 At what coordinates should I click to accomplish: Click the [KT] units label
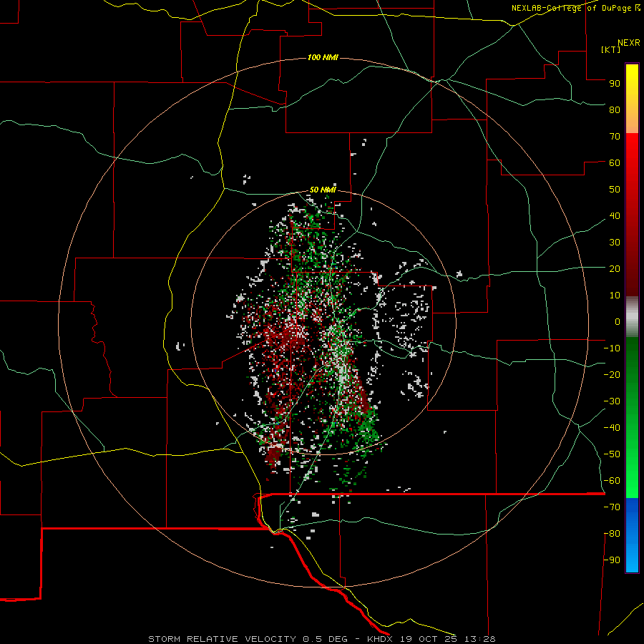(611, 49)
